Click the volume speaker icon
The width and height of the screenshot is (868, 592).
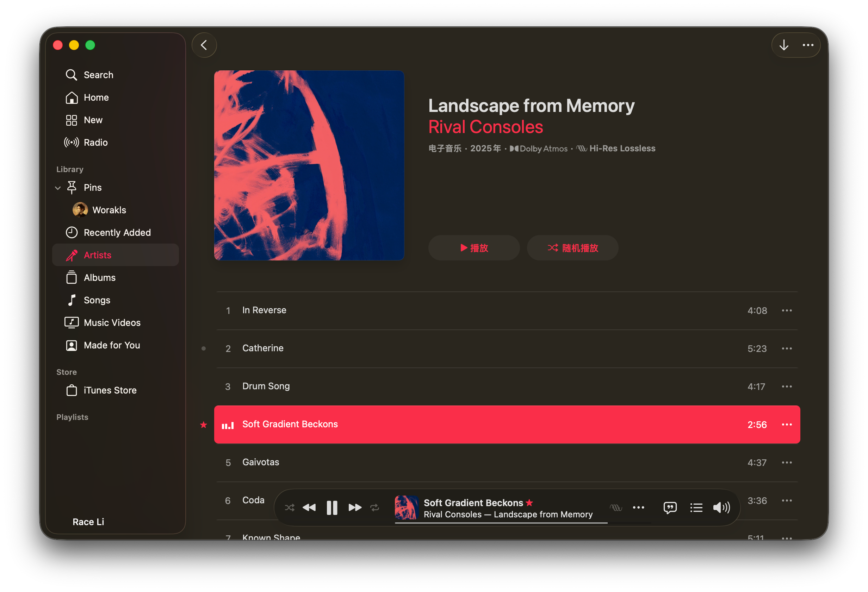tap(721, 508)
